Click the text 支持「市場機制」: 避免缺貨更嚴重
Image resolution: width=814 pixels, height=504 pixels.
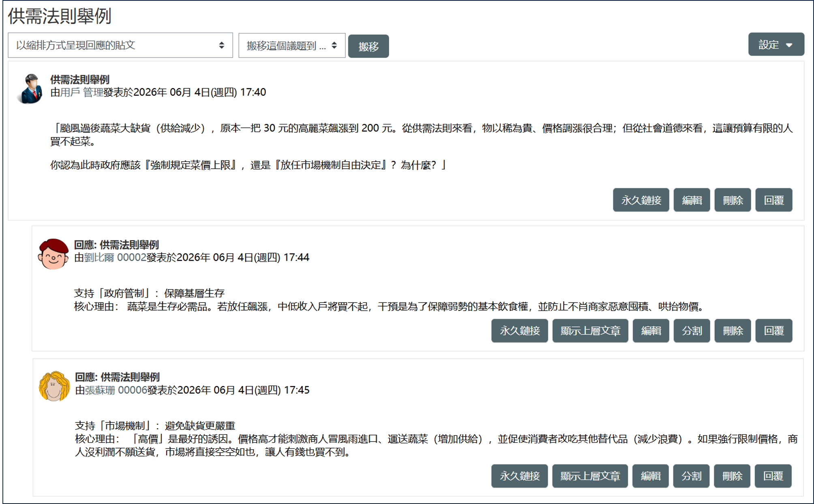155,426
